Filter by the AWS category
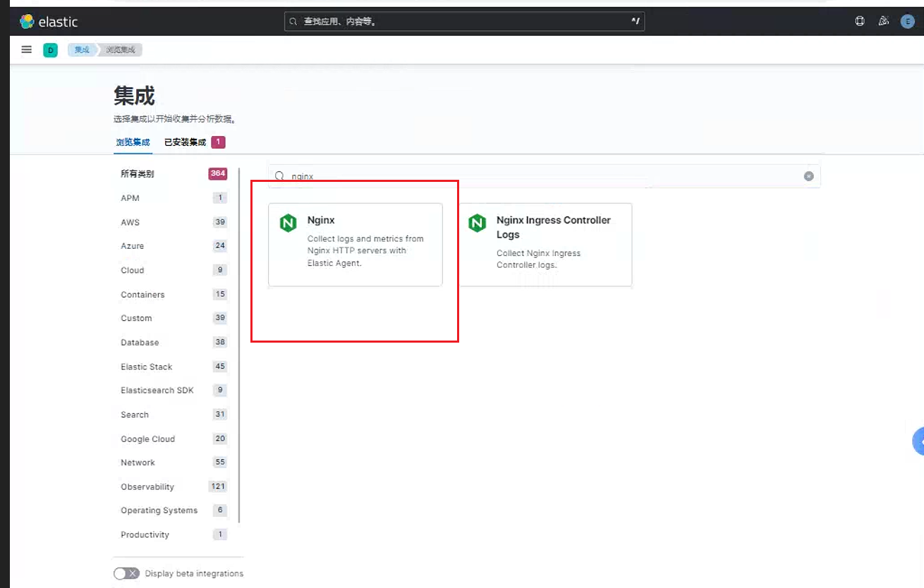924x588 pixels. 174,222
